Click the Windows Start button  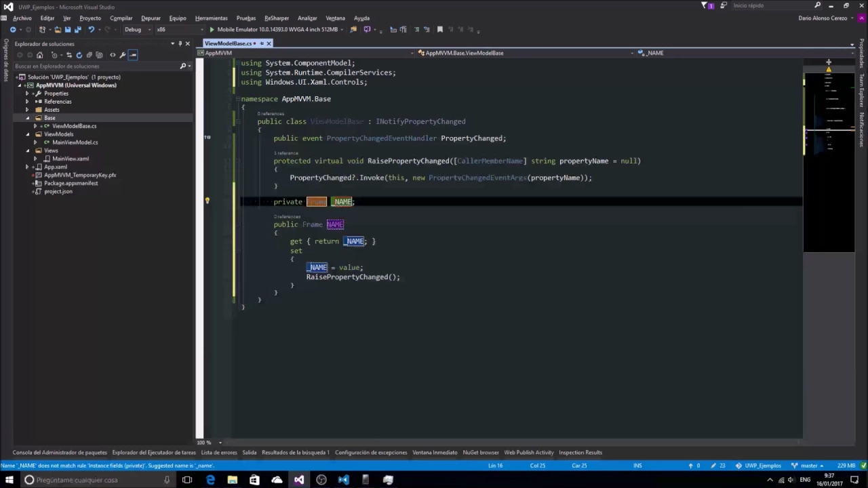9,480
